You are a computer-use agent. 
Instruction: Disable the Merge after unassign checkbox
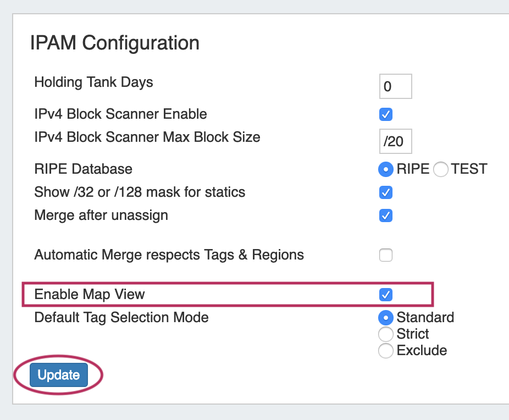[x=386, y=215]
